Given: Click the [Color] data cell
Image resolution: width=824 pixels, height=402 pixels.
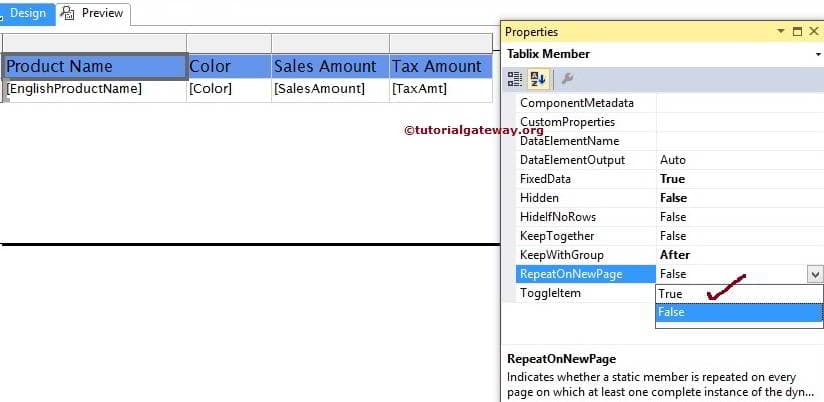Looking at the screenshot, I should click(x=229, y=90).
